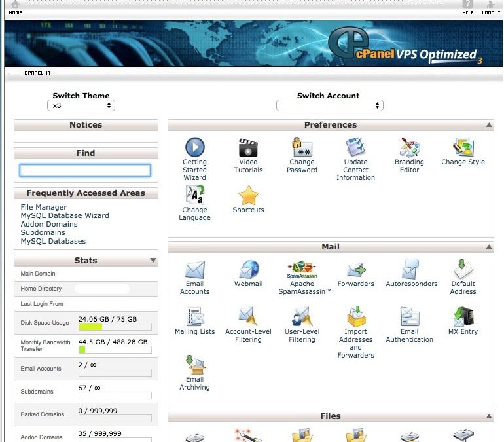Image resolution: width=504 pixels, height=442 pixels.
Task: Launch the Branding Editor icon
Action: [x=409, y=147]
